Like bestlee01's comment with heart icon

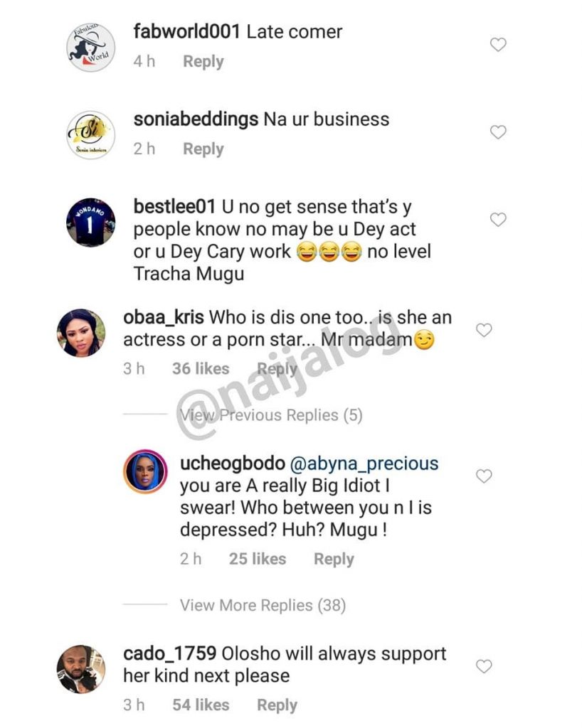[x=498, y=220]
